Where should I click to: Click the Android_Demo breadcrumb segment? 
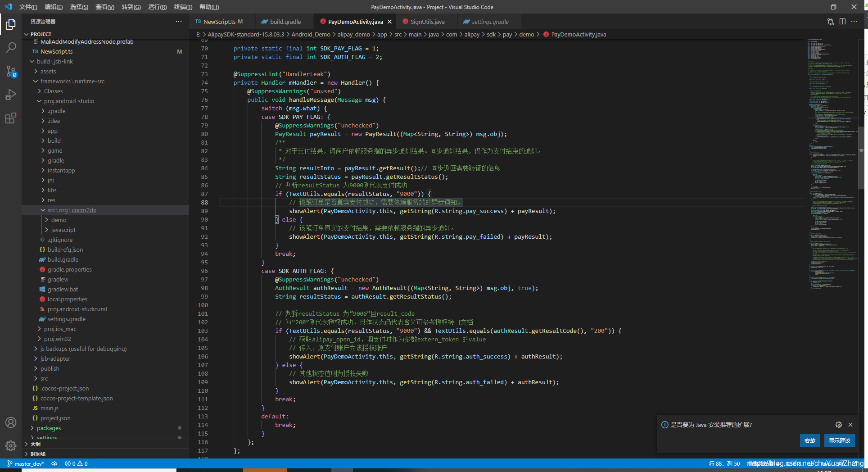pyautogui.click(x=311, y=34)
